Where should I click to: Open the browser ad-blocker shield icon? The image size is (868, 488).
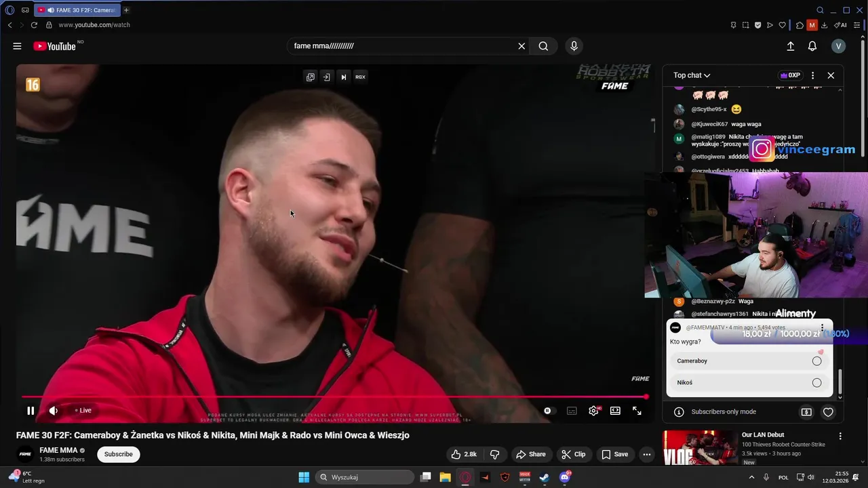coord(757,25)
